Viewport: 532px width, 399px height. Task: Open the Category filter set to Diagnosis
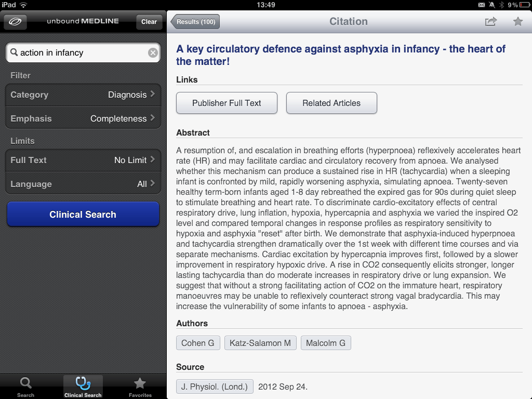(83, 95)
